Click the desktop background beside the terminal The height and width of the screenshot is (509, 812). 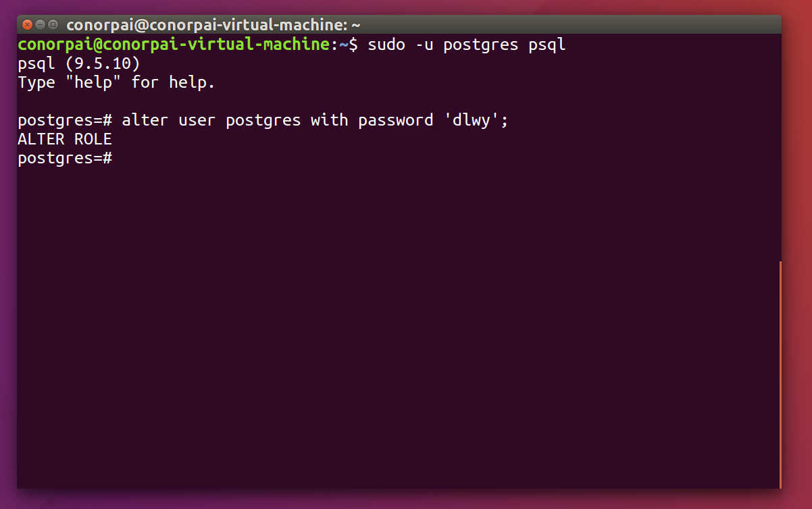[797, 270]
